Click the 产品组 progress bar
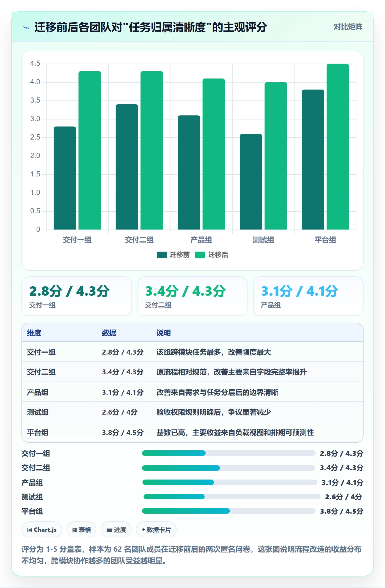Screen dimensions: 385x588 pos(230,482)
